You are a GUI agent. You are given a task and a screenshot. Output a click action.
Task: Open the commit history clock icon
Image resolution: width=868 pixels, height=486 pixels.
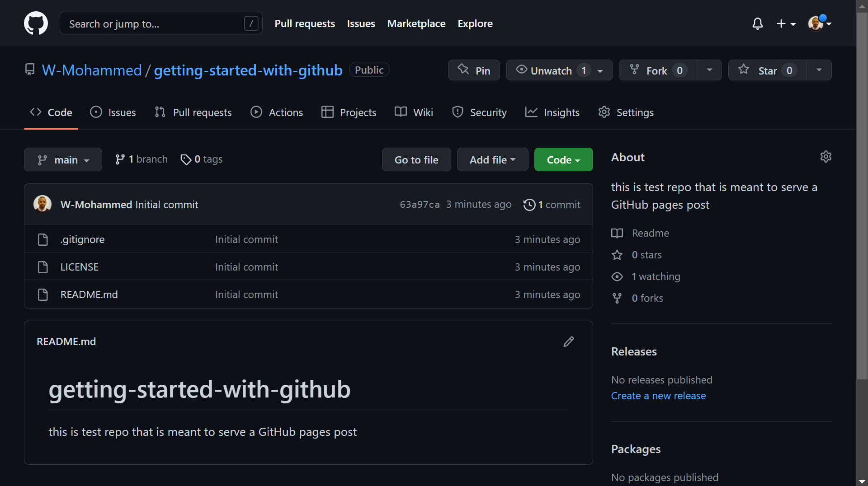[529, 205]
